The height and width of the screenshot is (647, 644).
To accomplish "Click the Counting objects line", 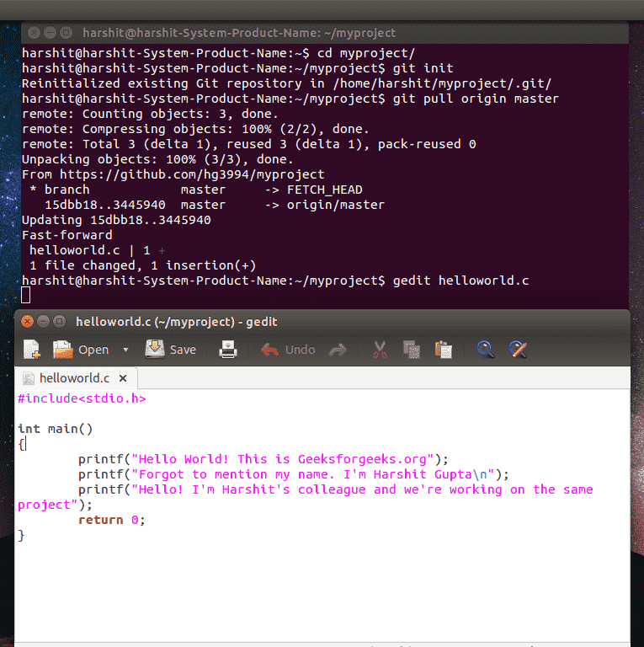I will point(150,114).
